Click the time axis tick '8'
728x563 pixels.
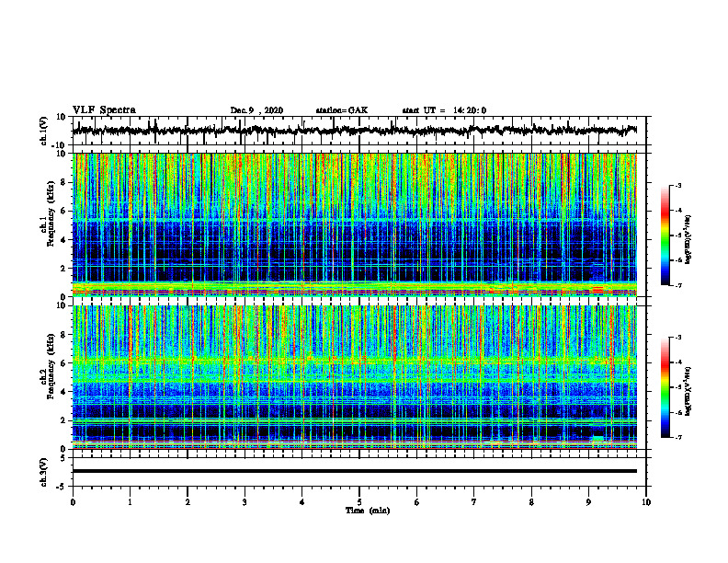coord(531,502)
